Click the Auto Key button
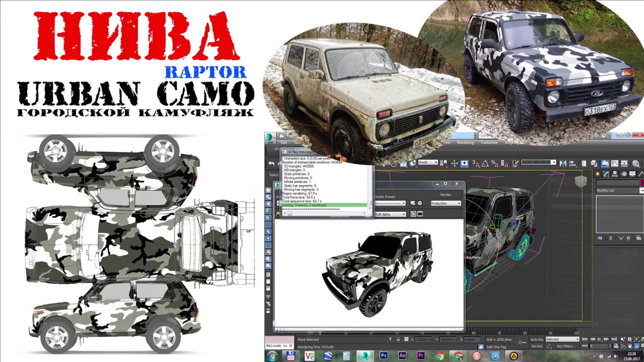This screenshot has width=644, height=362. coord(537,339)
